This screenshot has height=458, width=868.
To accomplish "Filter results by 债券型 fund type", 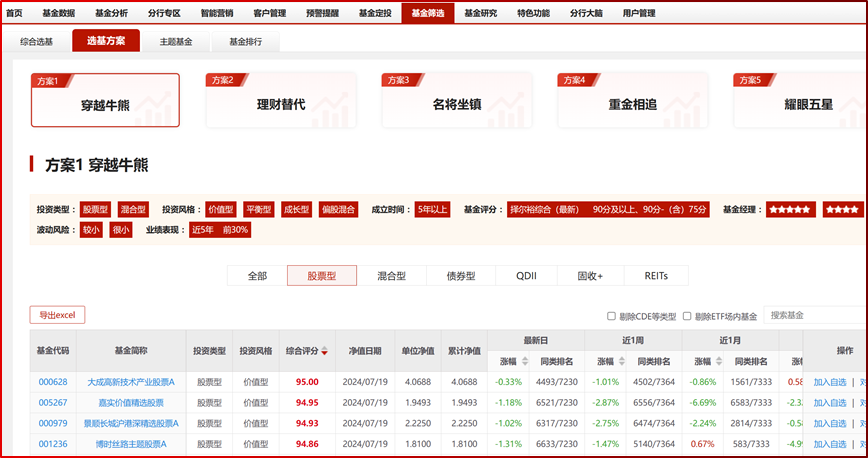I will pyautogui.click(x=461, y=276).
